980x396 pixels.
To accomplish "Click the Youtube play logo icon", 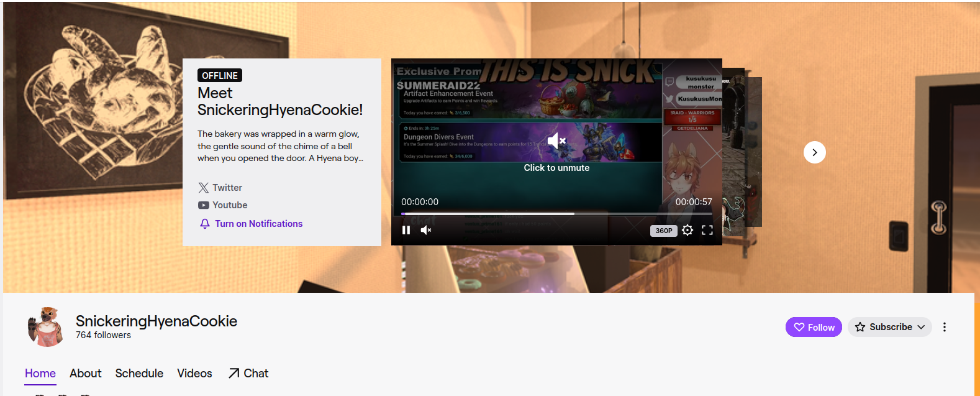I will pyautogui.click(x=203, y=205).
